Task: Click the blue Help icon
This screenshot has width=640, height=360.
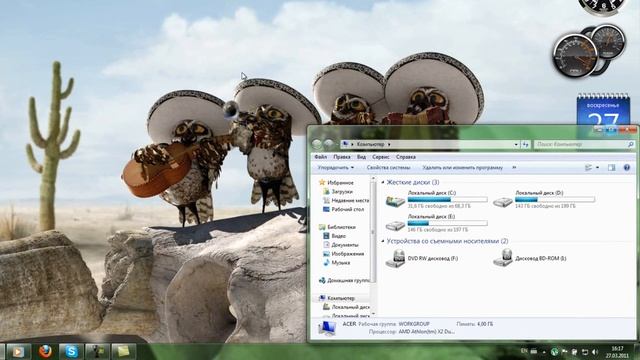Action: coord(627,167)
